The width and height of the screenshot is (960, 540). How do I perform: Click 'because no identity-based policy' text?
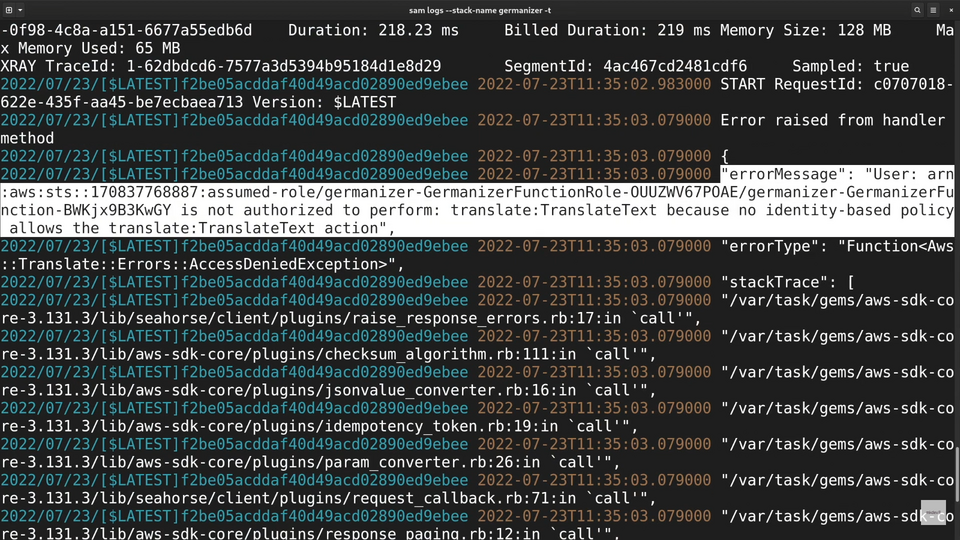(x=810, y=211)
